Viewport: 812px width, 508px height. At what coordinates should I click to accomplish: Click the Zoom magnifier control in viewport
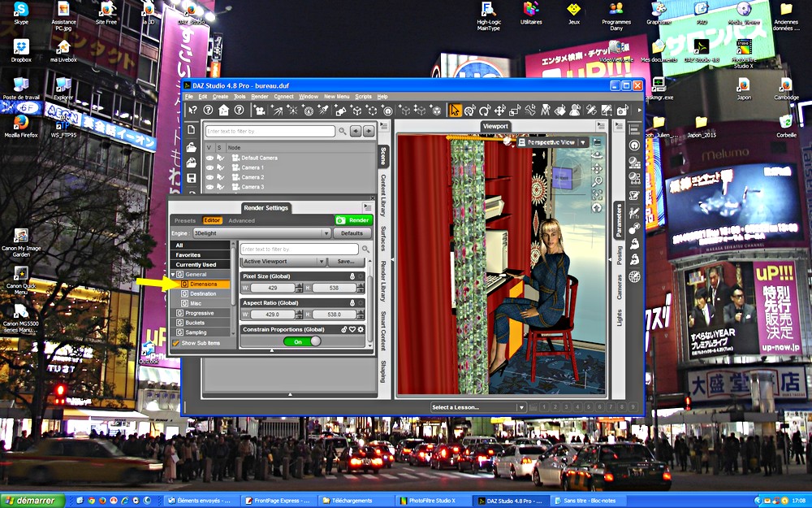[597, 181]
